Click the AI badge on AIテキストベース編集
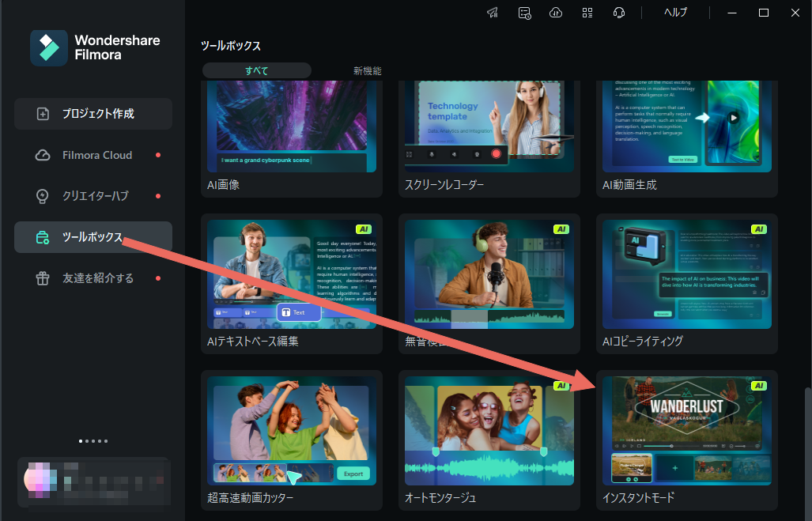The height and width of the screenshot is (521, 812). [364, 229]
